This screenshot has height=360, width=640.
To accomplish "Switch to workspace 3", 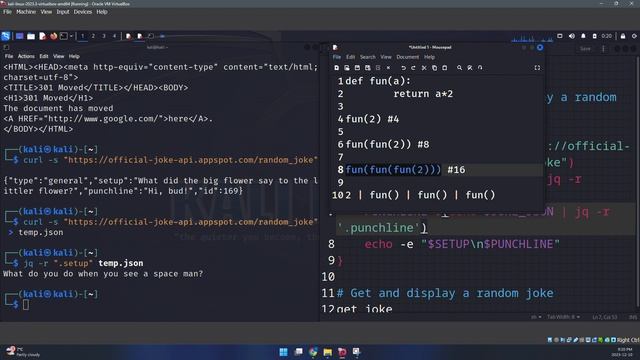I will tap(104, 36).
